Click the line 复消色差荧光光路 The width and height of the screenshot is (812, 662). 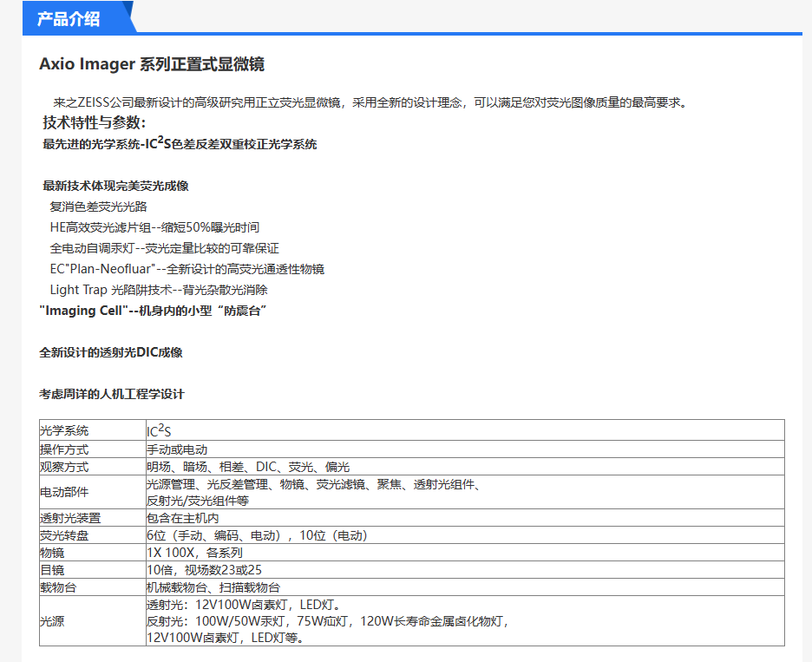tap(98, 206)
